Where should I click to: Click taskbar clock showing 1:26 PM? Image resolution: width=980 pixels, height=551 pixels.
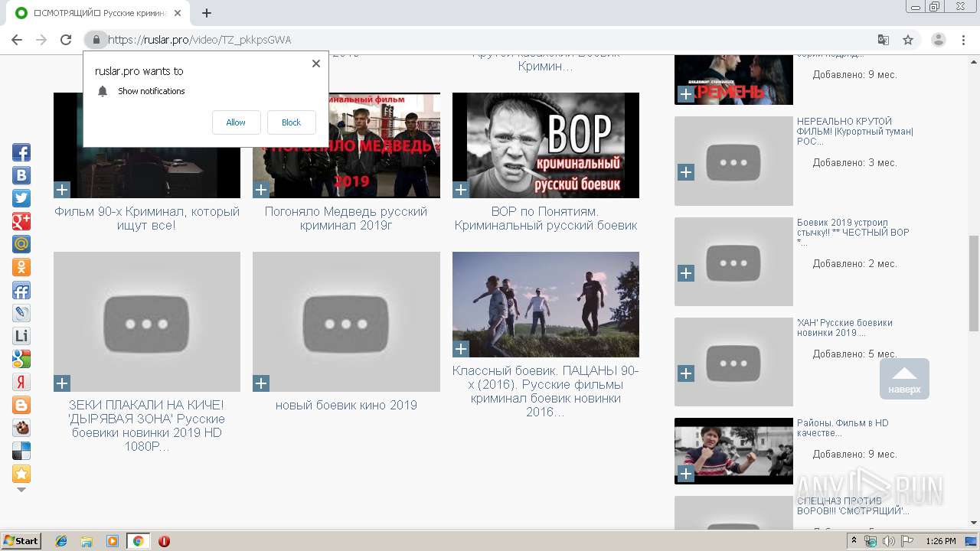pos(940,541)
